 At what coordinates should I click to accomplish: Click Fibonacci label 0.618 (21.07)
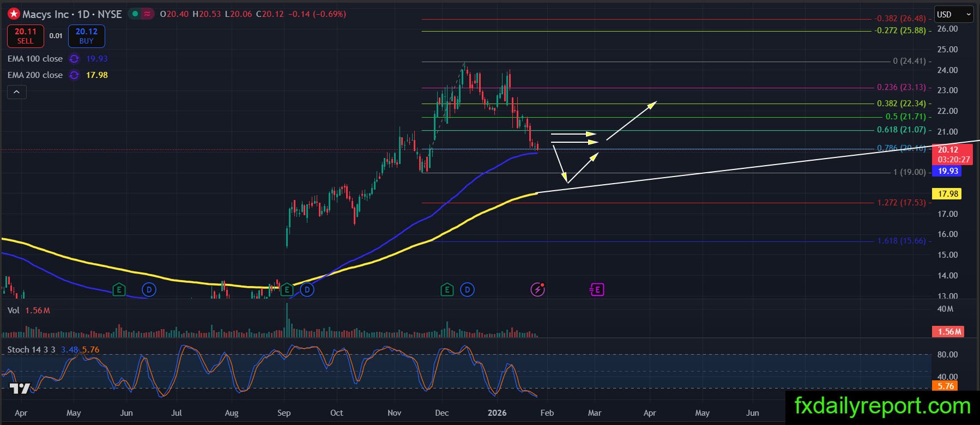point(902,130)
